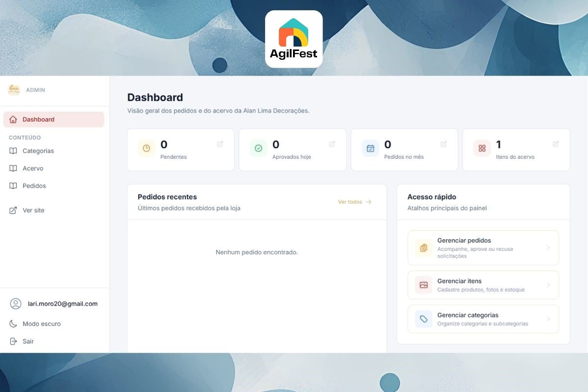Click the Aprovados hoje label
Image resolution: width=588 pixels, height=392 pixels.
(x=292, y=157)
